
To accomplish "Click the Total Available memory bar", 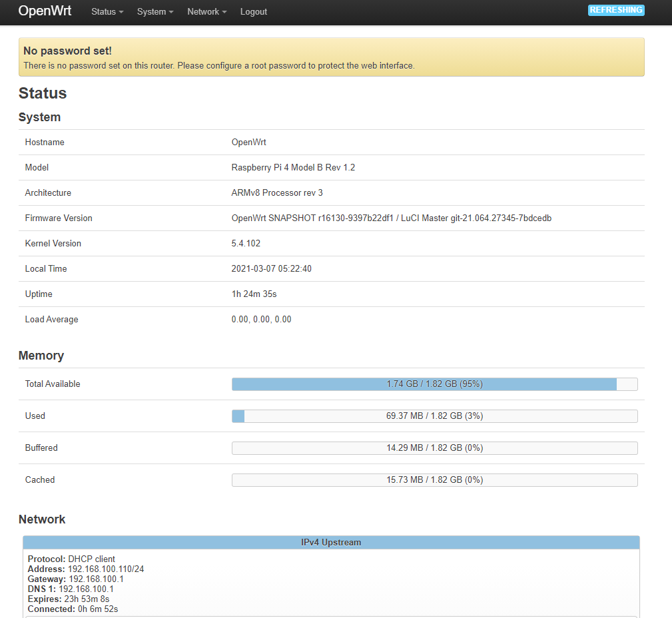I will [434, 384].
